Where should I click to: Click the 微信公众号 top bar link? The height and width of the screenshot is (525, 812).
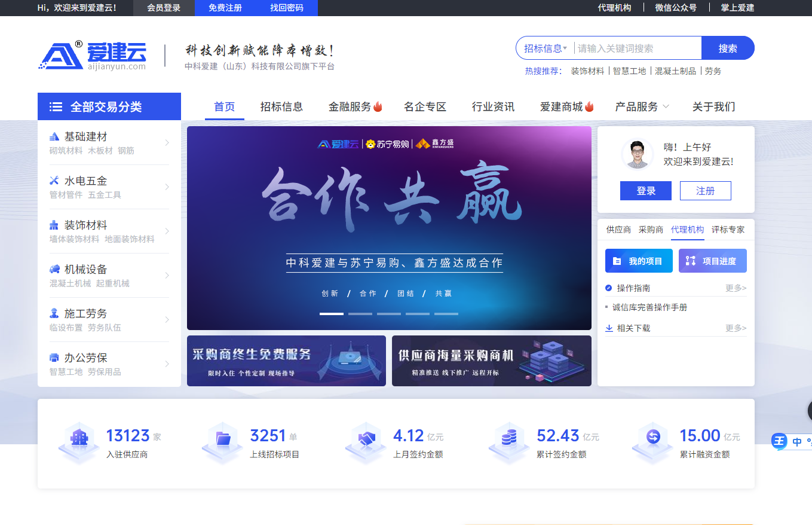tap(676, 8)
